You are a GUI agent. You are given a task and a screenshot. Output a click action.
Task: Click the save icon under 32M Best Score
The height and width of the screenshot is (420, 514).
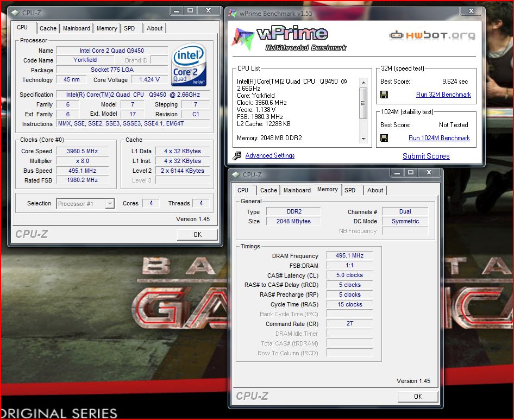coord(384,95)
